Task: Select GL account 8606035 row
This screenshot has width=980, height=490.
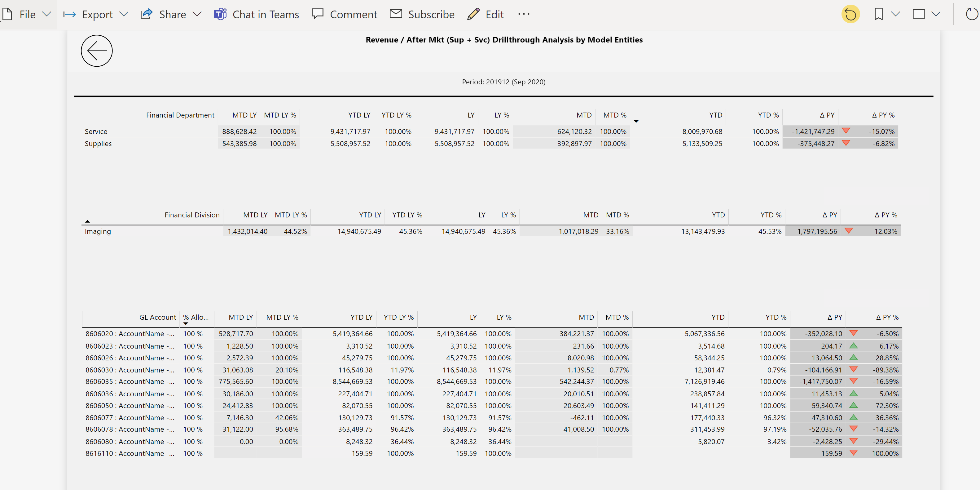Action: click(492, 381)
